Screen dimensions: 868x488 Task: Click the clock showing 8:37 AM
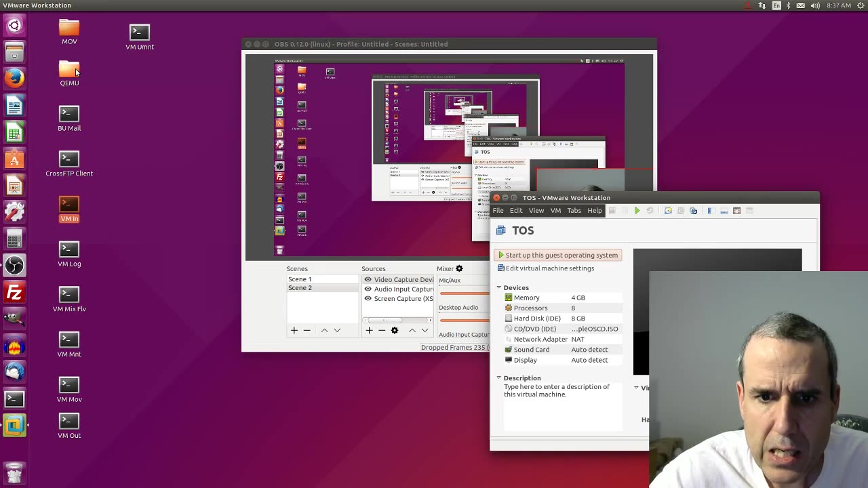pos(839,5)
